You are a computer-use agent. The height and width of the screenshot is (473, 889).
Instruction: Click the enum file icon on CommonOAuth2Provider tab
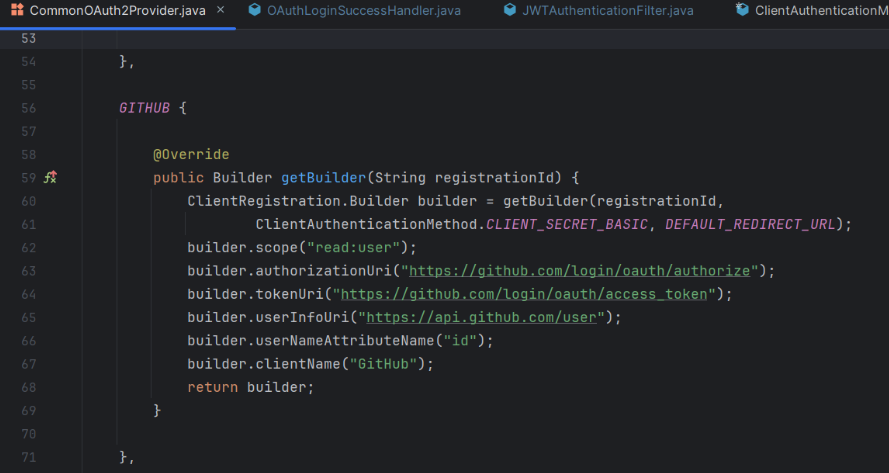17,10
